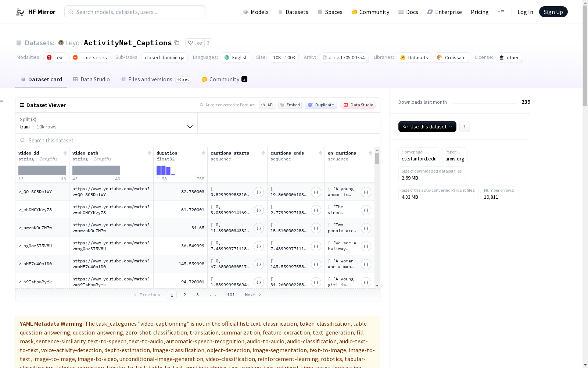The height and width of the screenshot is (368, 588).
Task: Filter by the closed-domain-qa sub-task tag
Action: tap(165, 57)
